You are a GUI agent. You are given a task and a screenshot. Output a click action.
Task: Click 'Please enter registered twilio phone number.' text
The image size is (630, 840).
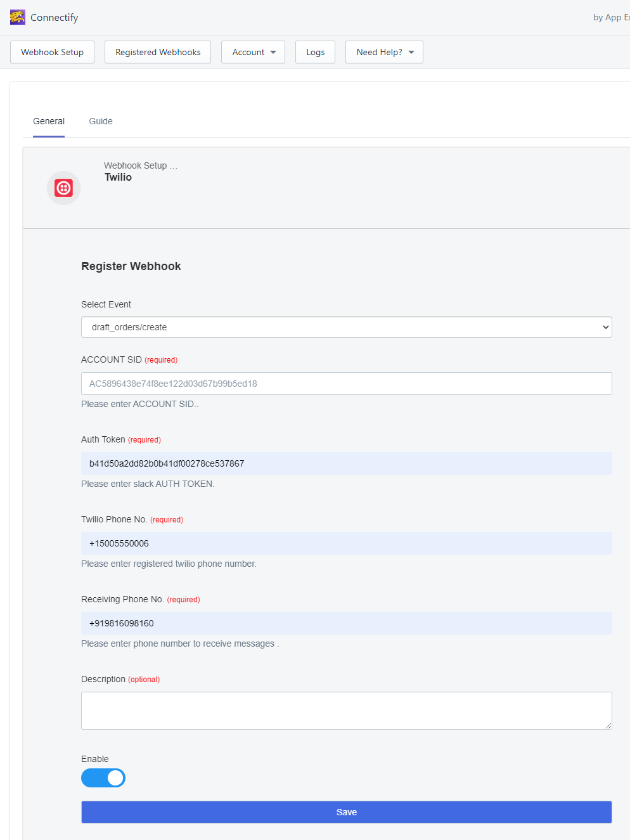tap(169, 564)
